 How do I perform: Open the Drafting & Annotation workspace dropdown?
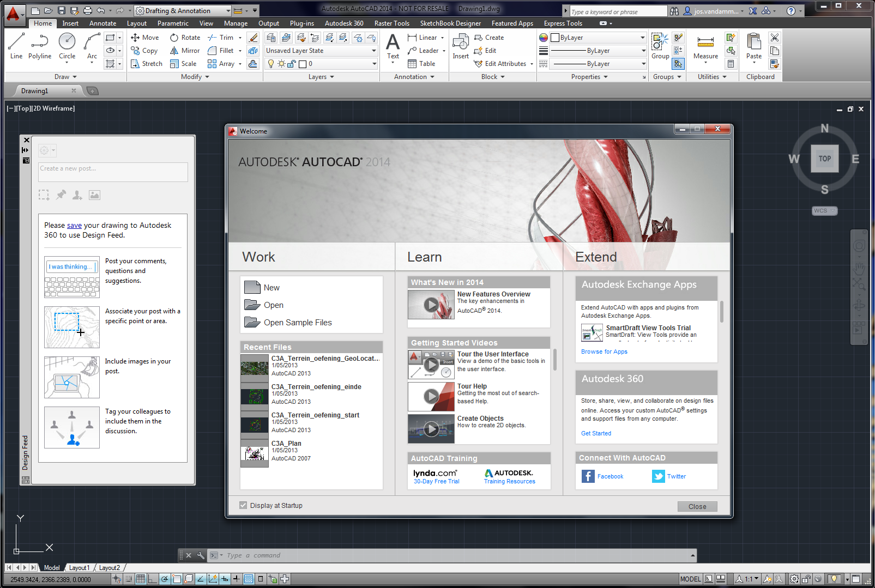pyautogui.click(x=182, y=10)
